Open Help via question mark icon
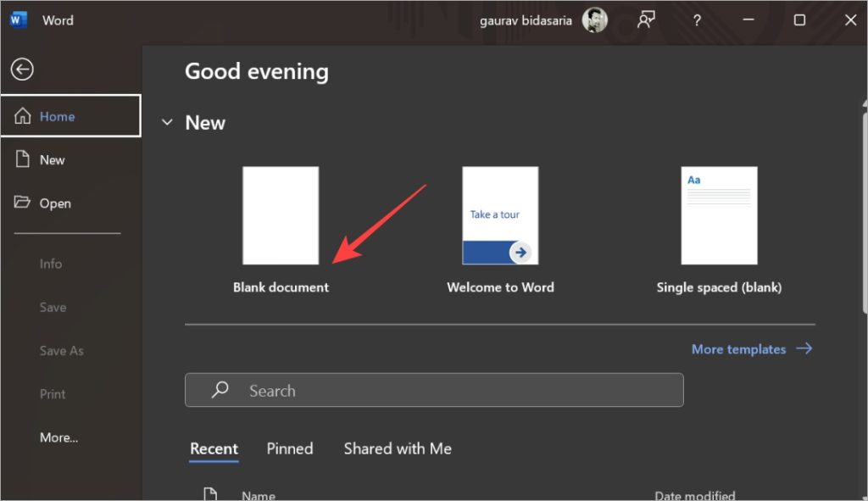Viewport: 868px width, 501px height. pos(697,20)
